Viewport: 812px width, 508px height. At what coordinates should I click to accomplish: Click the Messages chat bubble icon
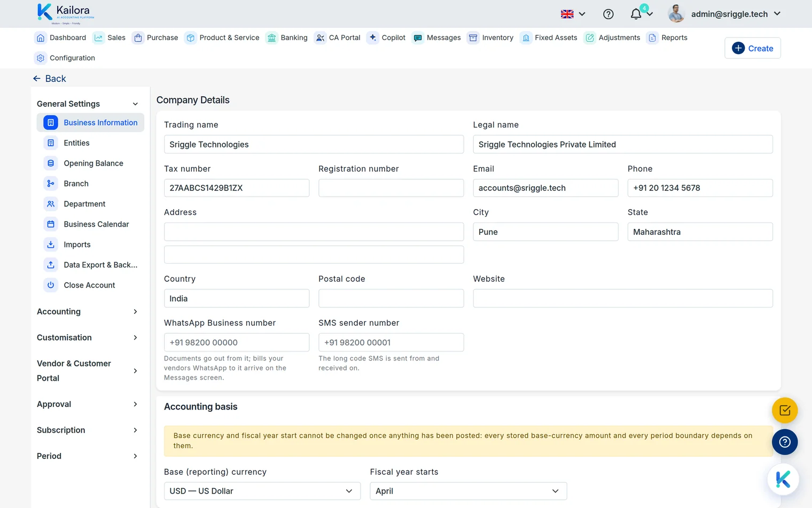coord(418,38)
